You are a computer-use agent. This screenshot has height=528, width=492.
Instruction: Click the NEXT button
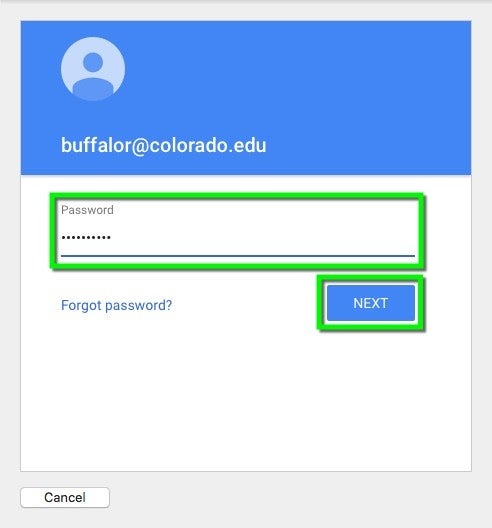click(x=370, y=303)
